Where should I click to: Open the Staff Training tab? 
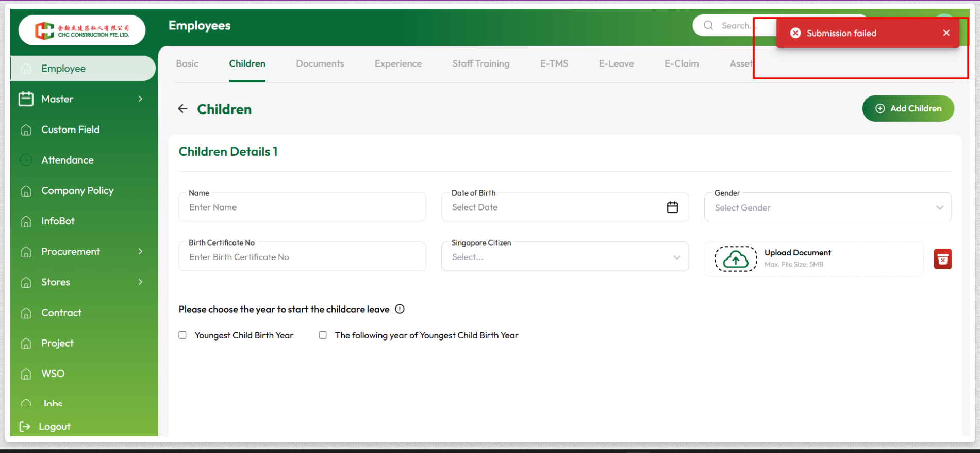click(x=481, y=63)
